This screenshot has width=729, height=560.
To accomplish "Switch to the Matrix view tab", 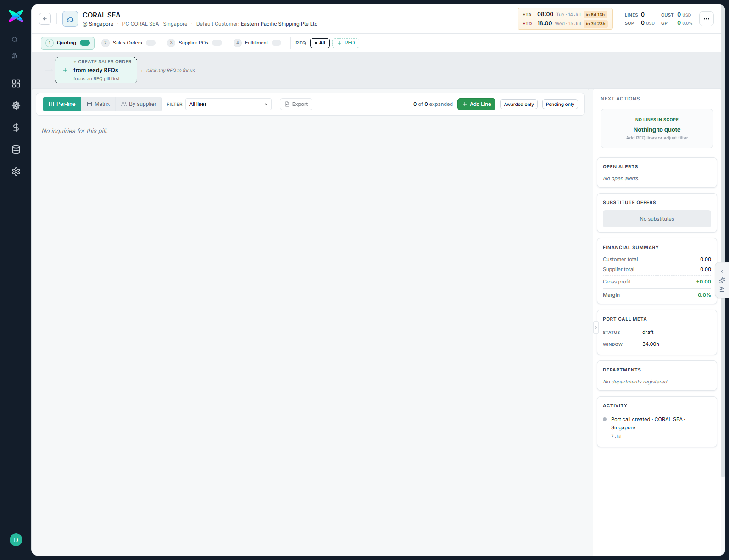I will 98,104.
